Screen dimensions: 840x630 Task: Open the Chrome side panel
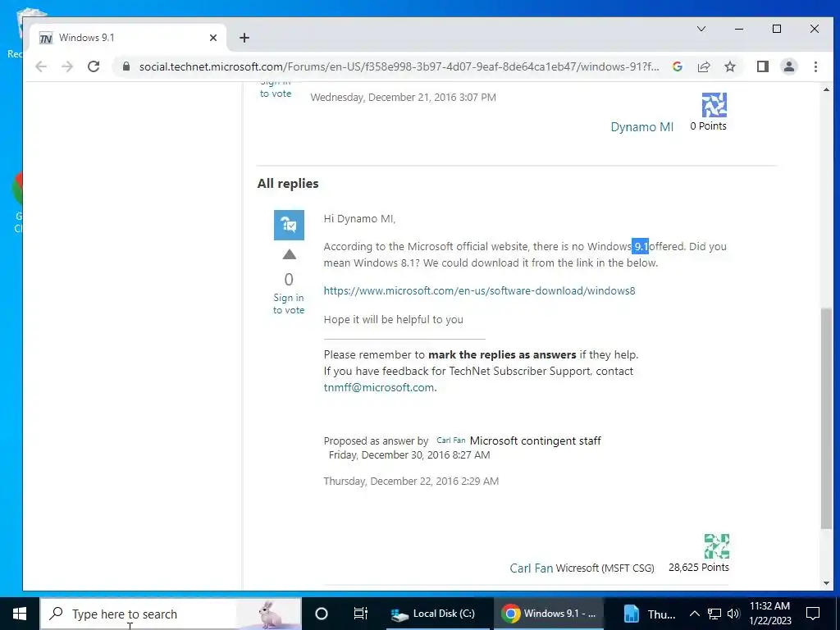pos(762,66)
